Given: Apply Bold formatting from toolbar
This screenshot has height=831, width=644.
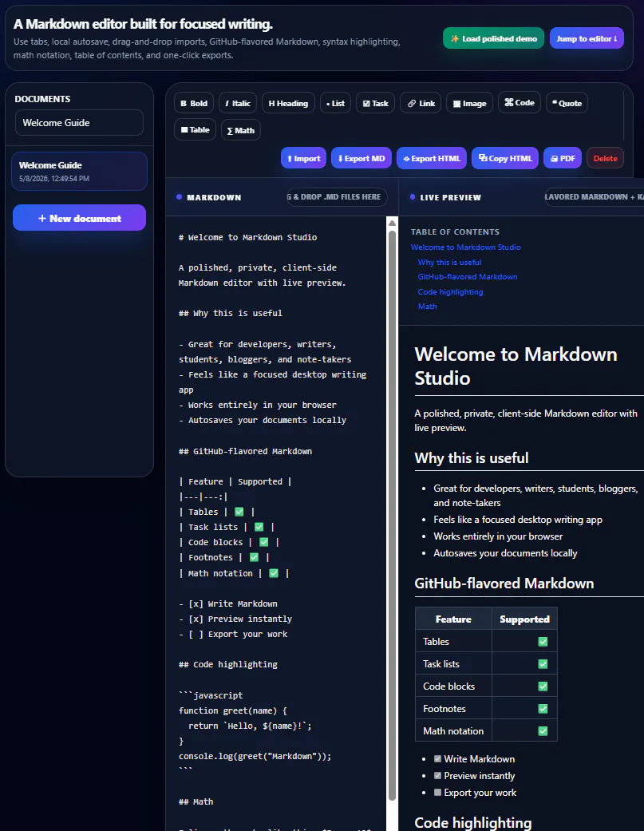Looking at the screenshot, I should point(194,103).
